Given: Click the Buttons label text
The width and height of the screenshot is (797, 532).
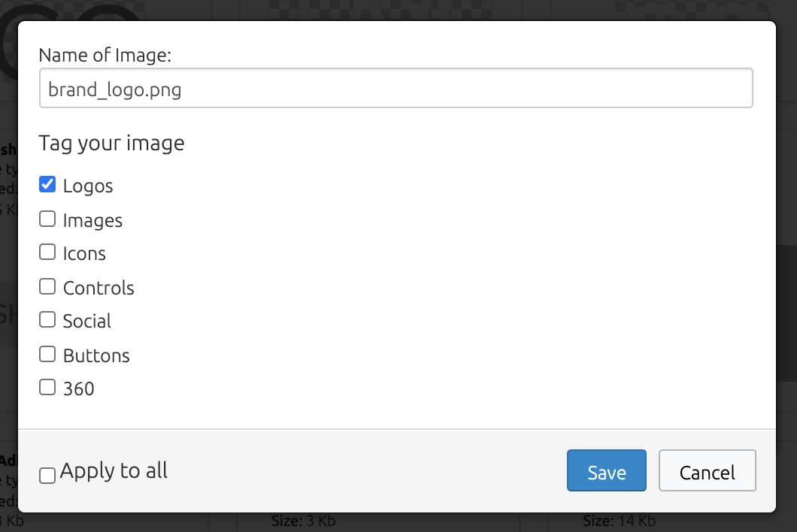Looking at the screenshot, I should click(x=96, y=355).
